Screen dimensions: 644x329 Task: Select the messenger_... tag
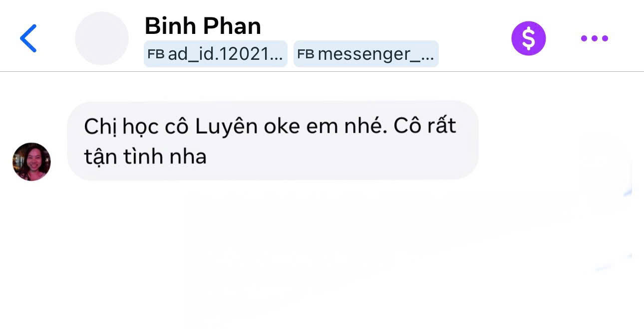tap(366, 54)
